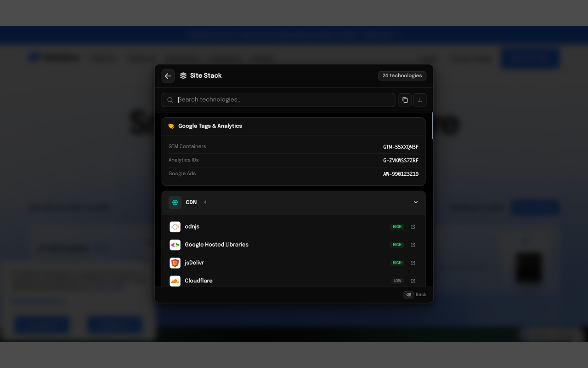
Task: Click the panel scrollbar thumb
Action: tap(432, 126)
